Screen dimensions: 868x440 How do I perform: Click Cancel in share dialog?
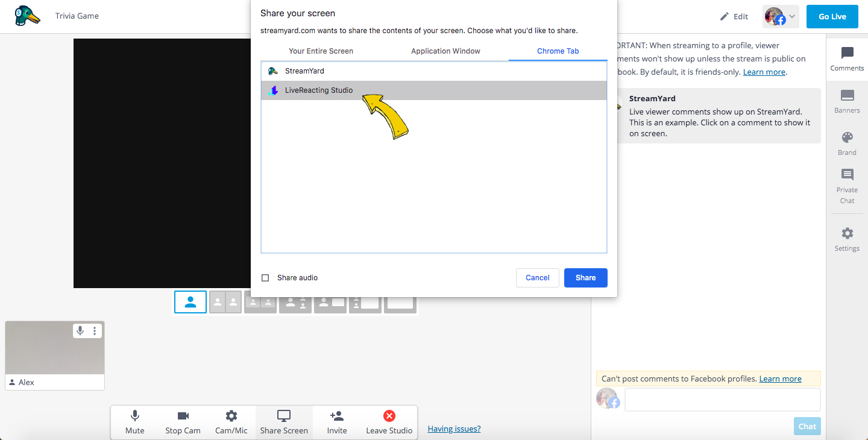tap(538, 278)
